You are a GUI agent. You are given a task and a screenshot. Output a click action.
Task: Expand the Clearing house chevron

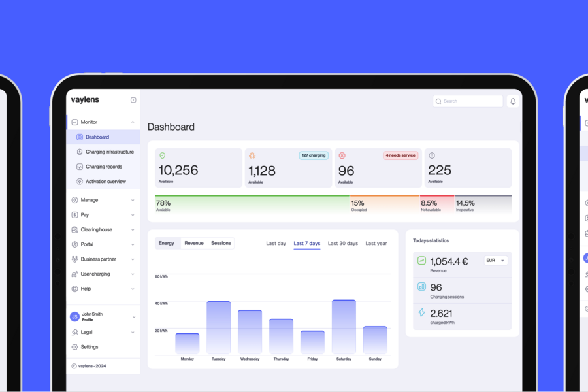click(133, 230)
